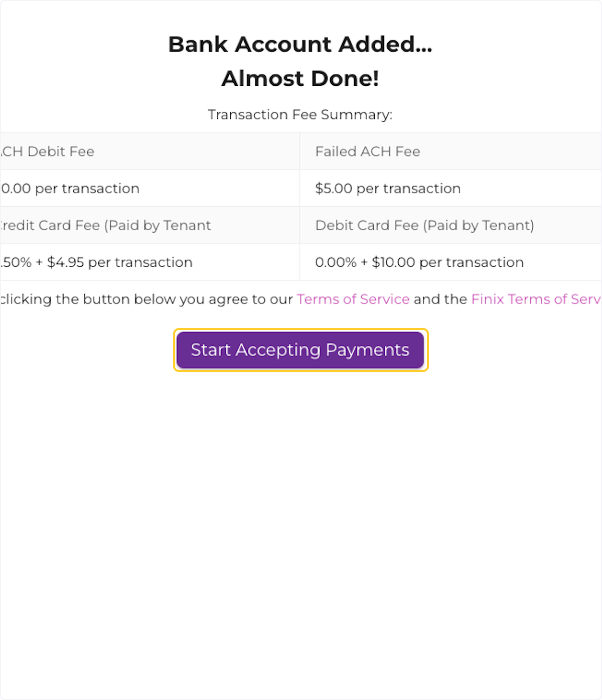
Task: Click the ACH debit per transaction fee value
Action: tap(69, 189)
